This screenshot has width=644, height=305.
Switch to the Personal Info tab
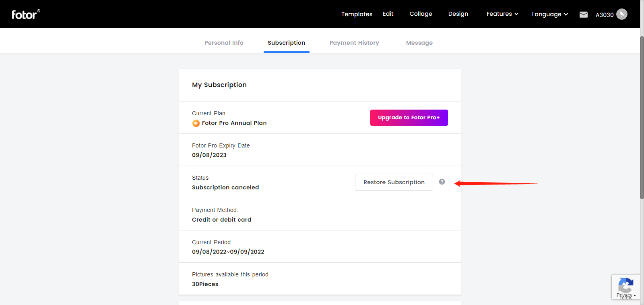224,43
